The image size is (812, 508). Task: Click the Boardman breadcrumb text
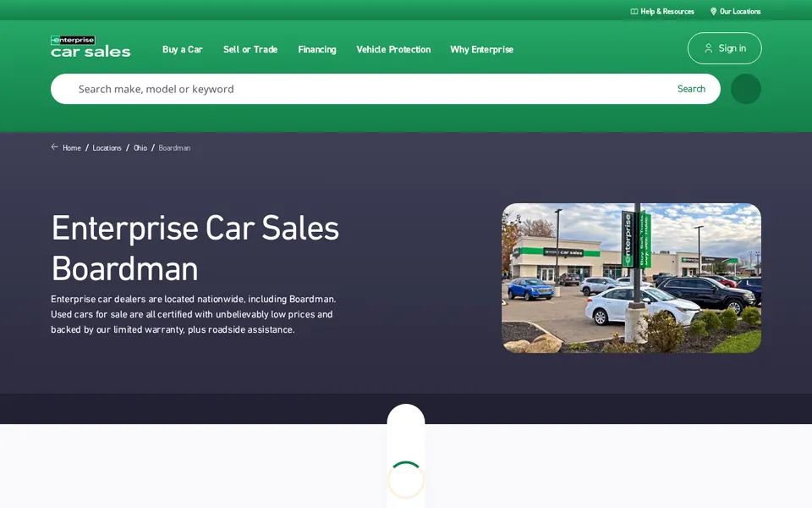[x=174, y=147]
